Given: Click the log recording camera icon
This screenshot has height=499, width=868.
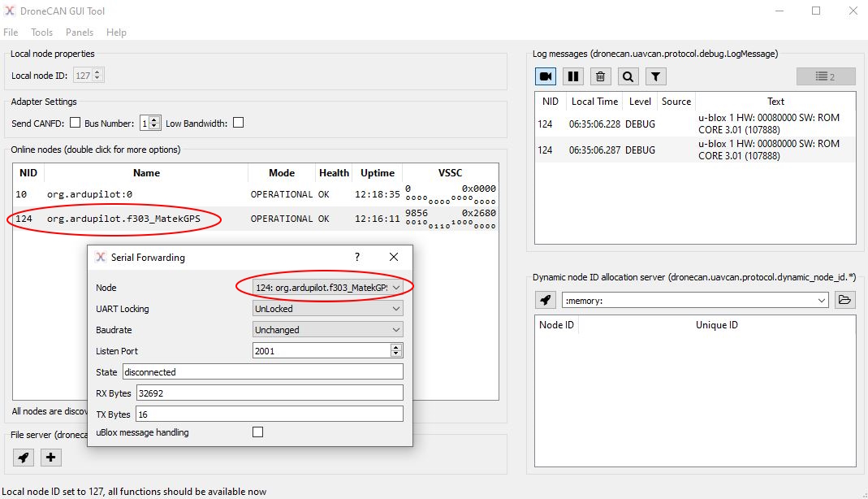Looking at the screenshot, I should (546, 76).
